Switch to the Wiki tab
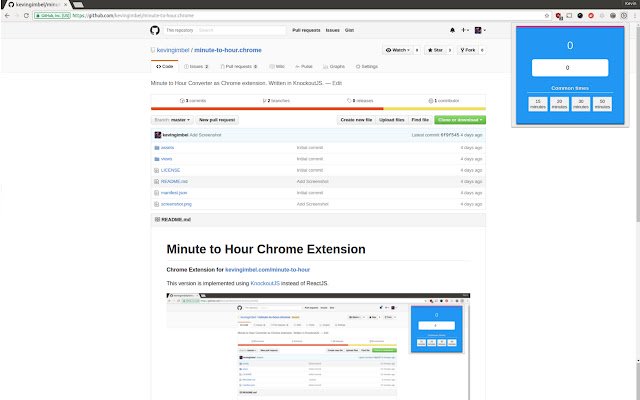This screenshot has width=640, height=400. pos(277,67)
